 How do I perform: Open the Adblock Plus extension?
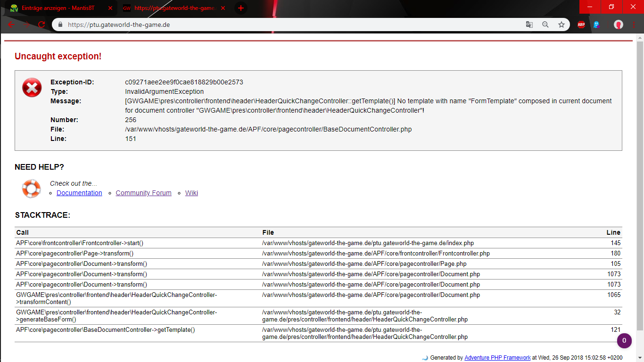tap(581, 25)
